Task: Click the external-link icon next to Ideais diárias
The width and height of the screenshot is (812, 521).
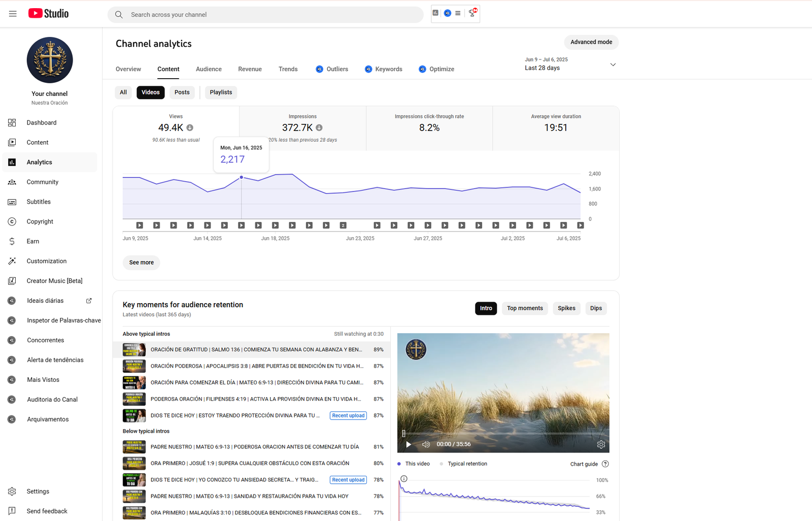Action: (x=89, y=301)
